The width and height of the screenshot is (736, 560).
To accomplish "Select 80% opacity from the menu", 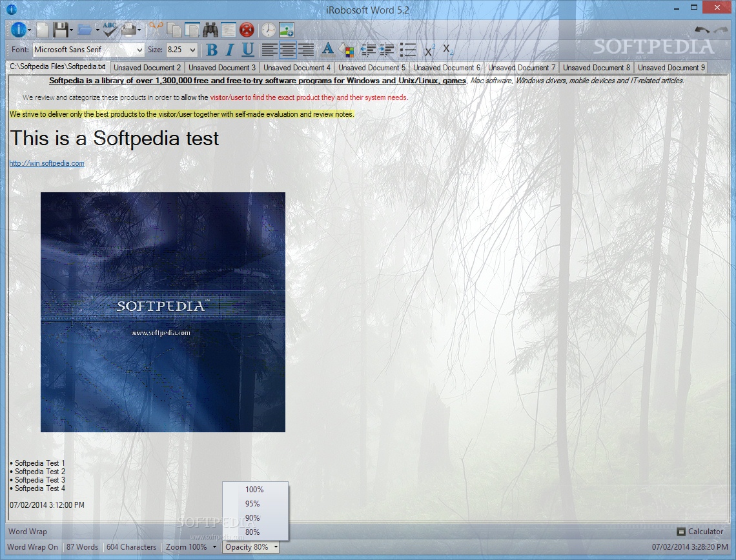I will click(x=254, y=532).
